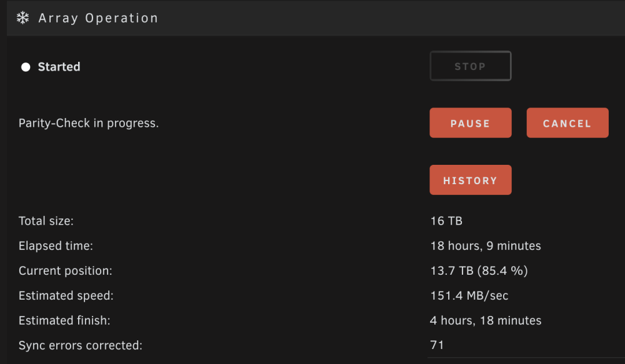Click the Started status label
The height and width of the screenshot is (364, 625).
pos(59,67)
